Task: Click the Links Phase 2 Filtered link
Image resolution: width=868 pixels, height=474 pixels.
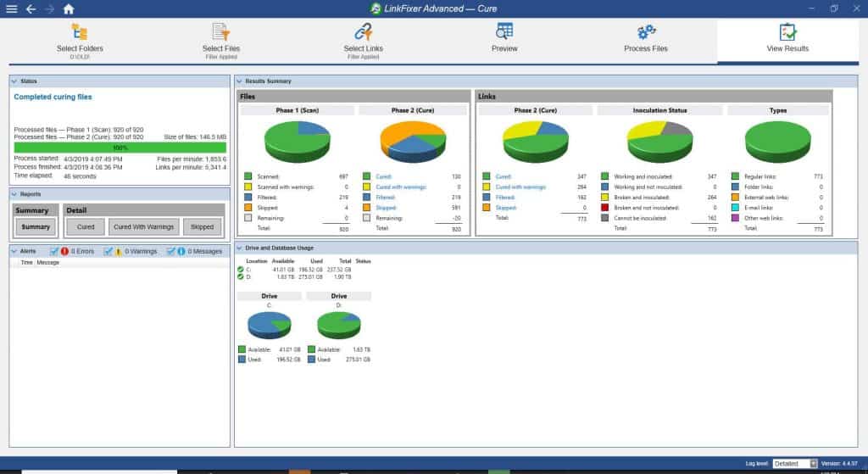Action: coord(505,198)
